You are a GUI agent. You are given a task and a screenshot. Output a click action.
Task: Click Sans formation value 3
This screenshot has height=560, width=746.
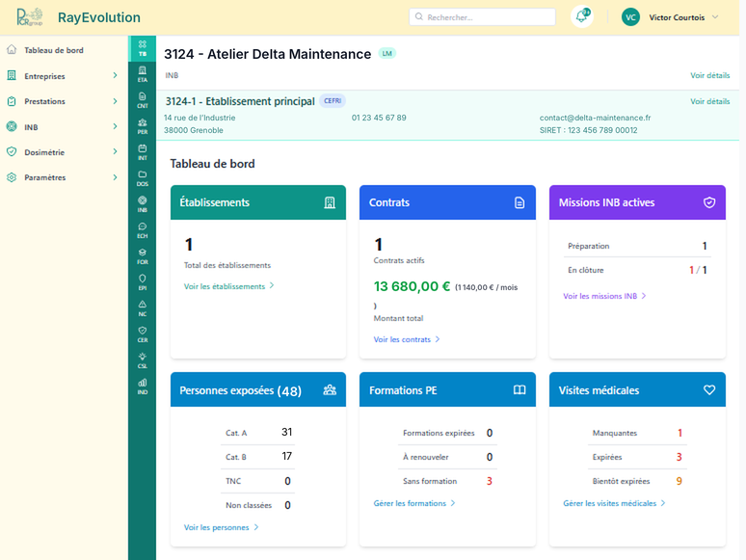[x=489, y=481]
